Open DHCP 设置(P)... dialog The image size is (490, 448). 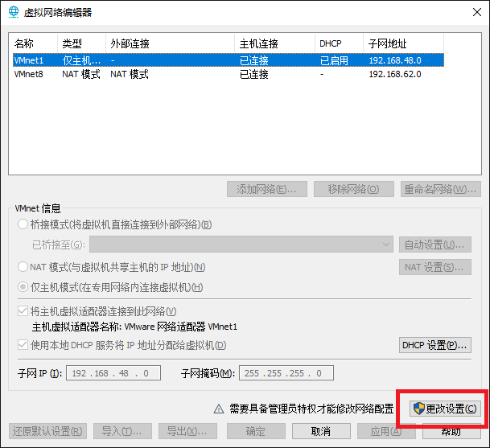click(435, 345)
